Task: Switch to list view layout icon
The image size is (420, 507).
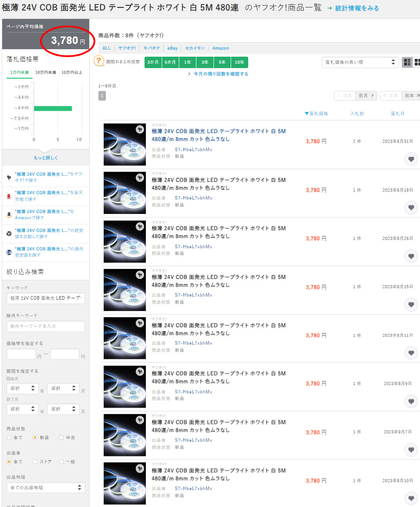Action: [407, 62]
